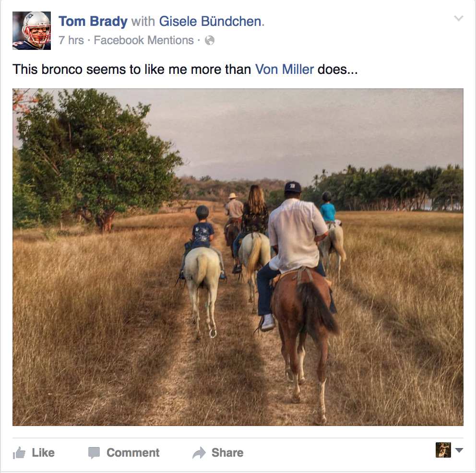Screen dimensions: 476x473
Task: Expand the post options chevron
Action: (x=458, y=19)
